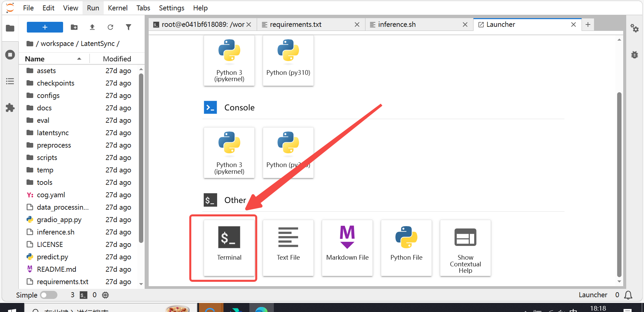Click the New Folder toolbar icon

click(74, 27)
